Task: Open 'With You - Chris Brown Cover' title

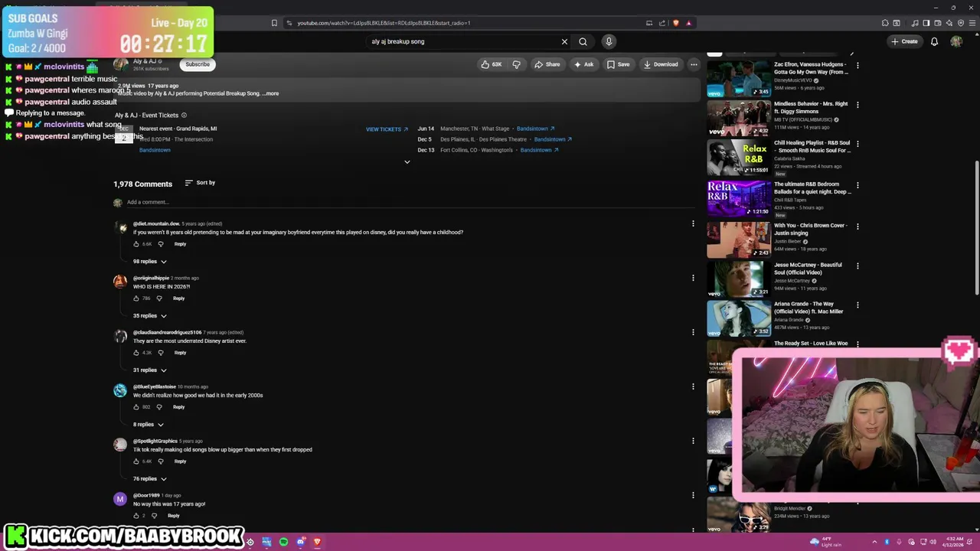Action: point(810,229)
